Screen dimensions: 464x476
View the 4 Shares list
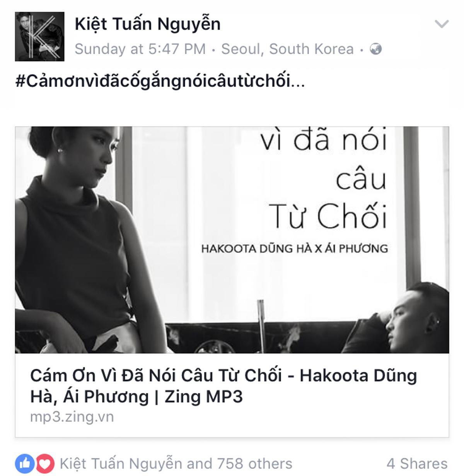tap(417, 463)
